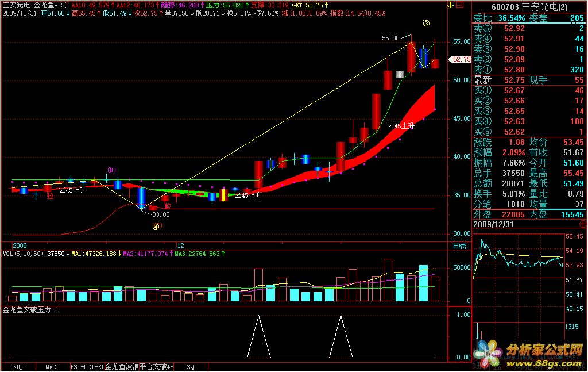Click the circled 3 wave marker
The width and height of the screenshot is (588, 372).
coord(425,24)
